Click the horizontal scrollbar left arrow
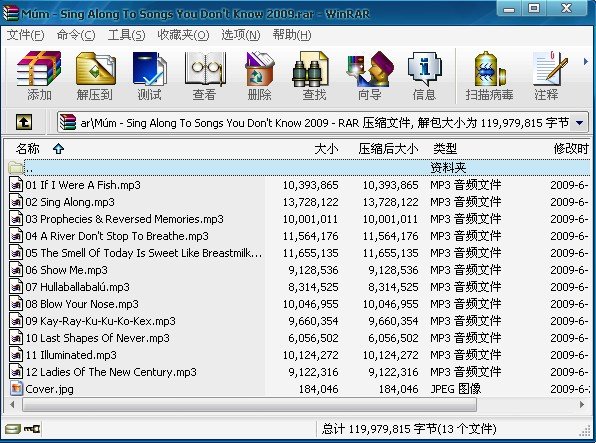The width and height of the screenshot is (596, 443). [12, 405]
